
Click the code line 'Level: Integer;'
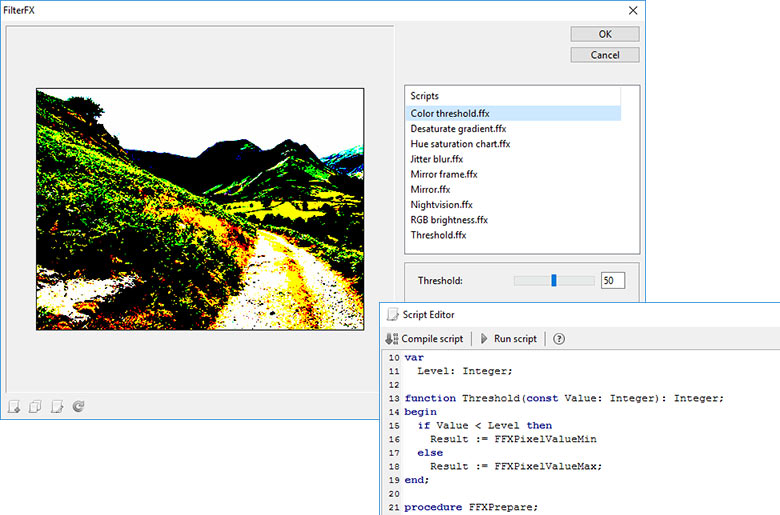[465, 371]
